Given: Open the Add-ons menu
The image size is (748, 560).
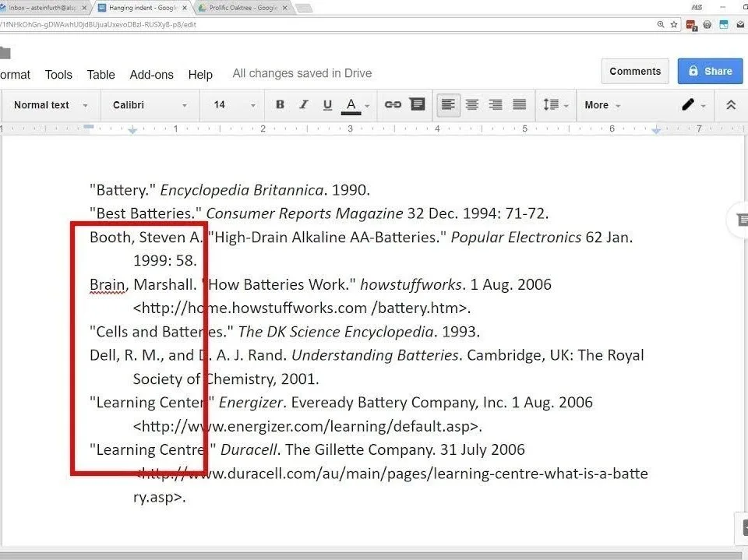Looking at the screenshot, I should click(151, 75).
